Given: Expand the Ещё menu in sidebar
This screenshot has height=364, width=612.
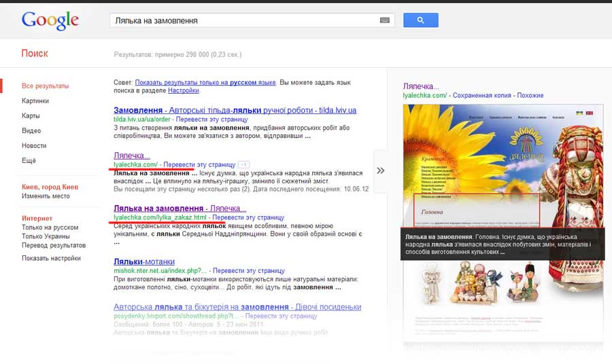Looking at the screenshot, I should (x=29, y=160).
